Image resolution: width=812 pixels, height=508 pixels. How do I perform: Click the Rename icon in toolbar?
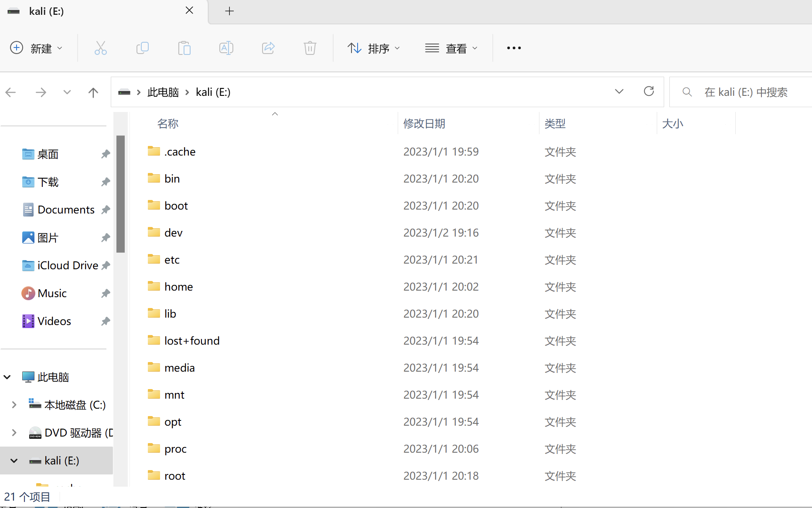tap(226, 48)
